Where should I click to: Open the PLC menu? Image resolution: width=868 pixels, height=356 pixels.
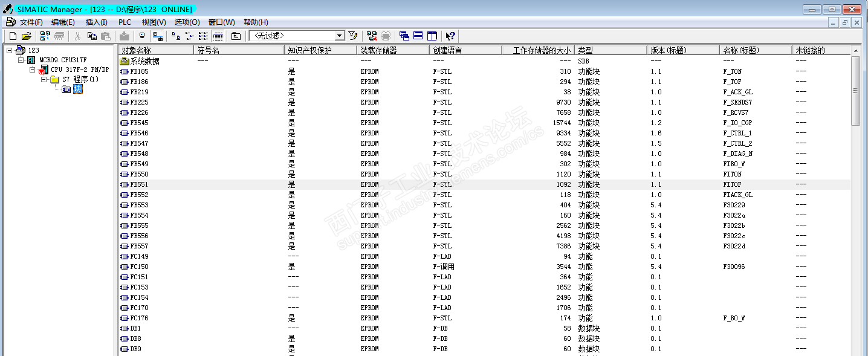(125, 22)
